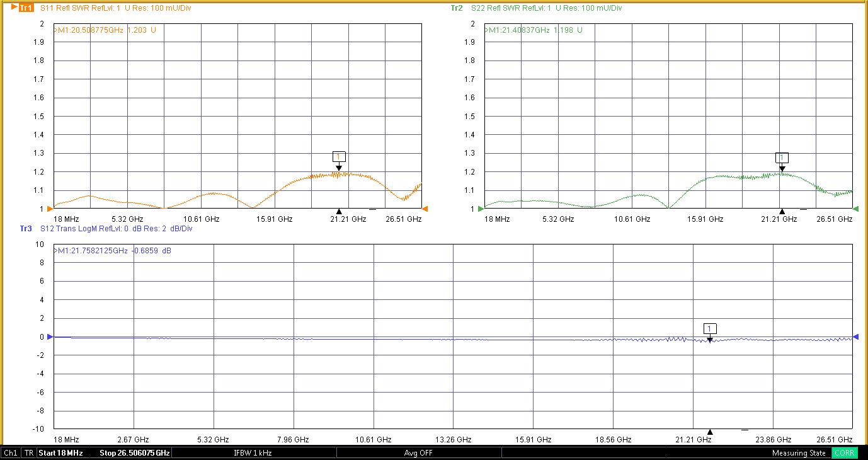This screenshot has width=868, height=460.
Task: Select marker readout M1:21.40837GHz 1.198 U
Action: click(x=534, y=30)
